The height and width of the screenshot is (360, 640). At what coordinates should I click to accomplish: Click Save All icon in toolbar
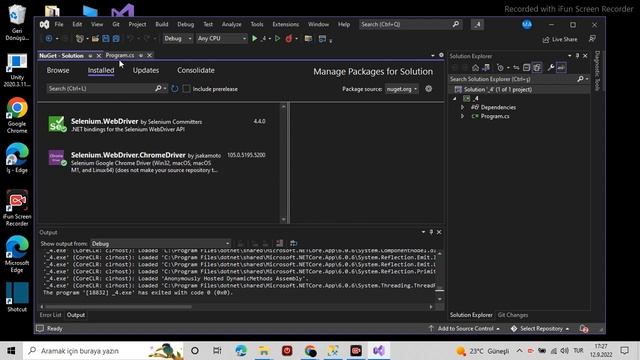click(x=116, y=38)
